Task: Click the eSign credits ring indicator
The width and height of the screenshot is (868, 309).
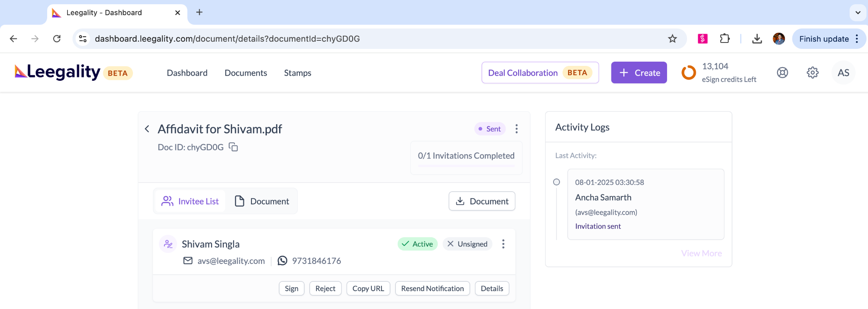Action: [x=689, y=73]
